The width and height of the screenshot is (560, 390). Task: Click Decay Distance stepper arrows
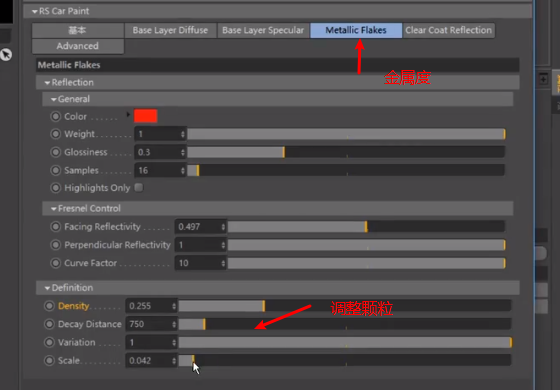[x=174, y=324]
